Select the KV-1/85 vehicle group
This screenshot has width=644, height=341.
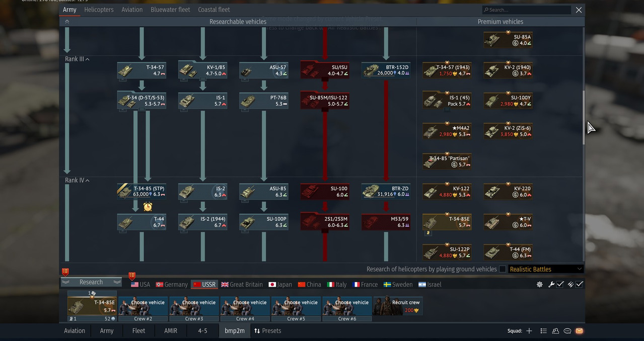pyautogui.click(x=202, y=70)
